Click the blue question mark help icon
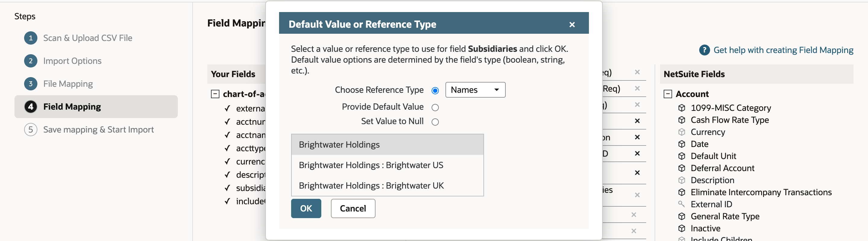The width and height of the screenshot is (868, 241). (x=704, y=50)
